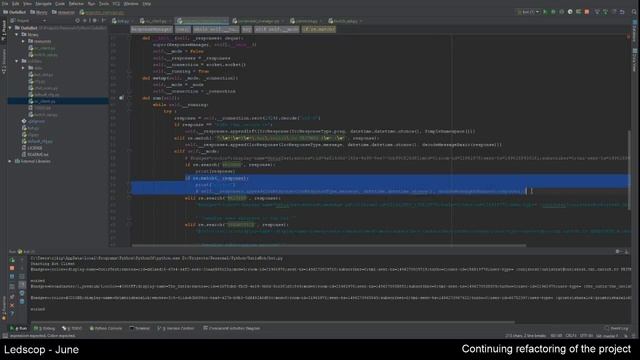Open the File menu
This screenshot has width=640, height=360.
[5, 4]
